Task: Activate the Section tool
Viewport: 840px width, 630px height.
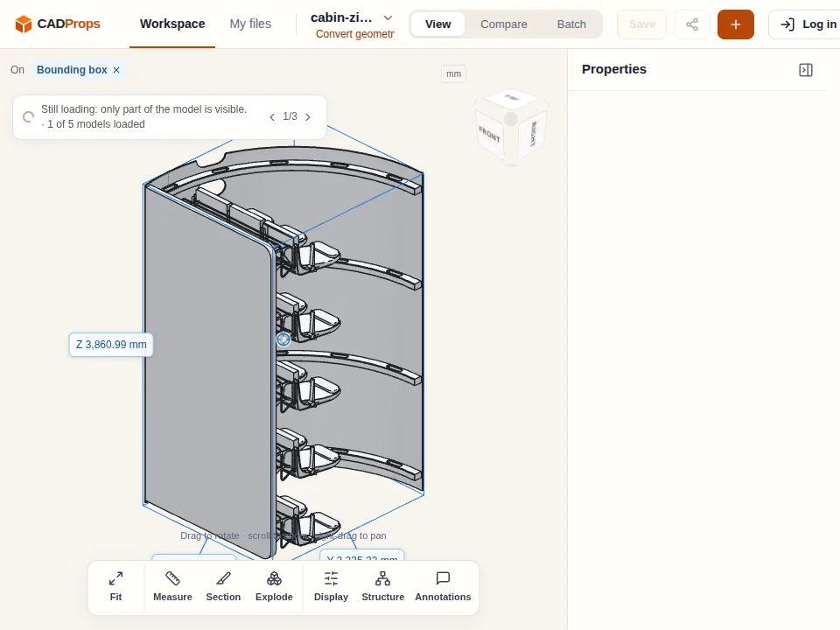Action: pyautogui.click(x=223, y=586)
